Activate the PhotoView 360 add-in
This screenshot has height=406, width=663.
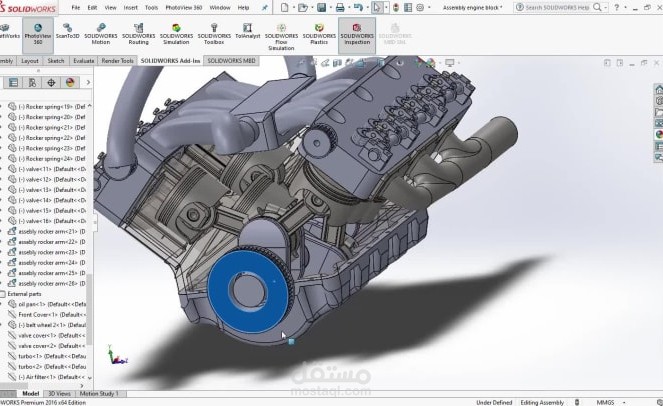pos(38,34)
